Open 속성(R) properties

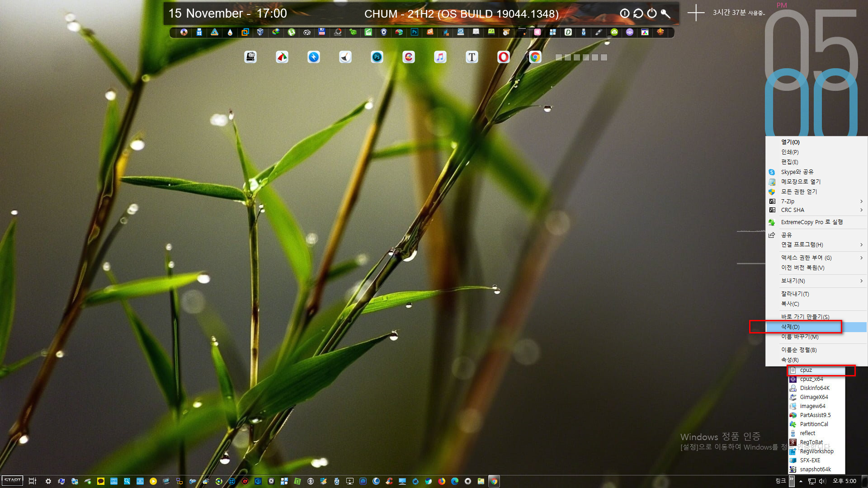point(816,360)
